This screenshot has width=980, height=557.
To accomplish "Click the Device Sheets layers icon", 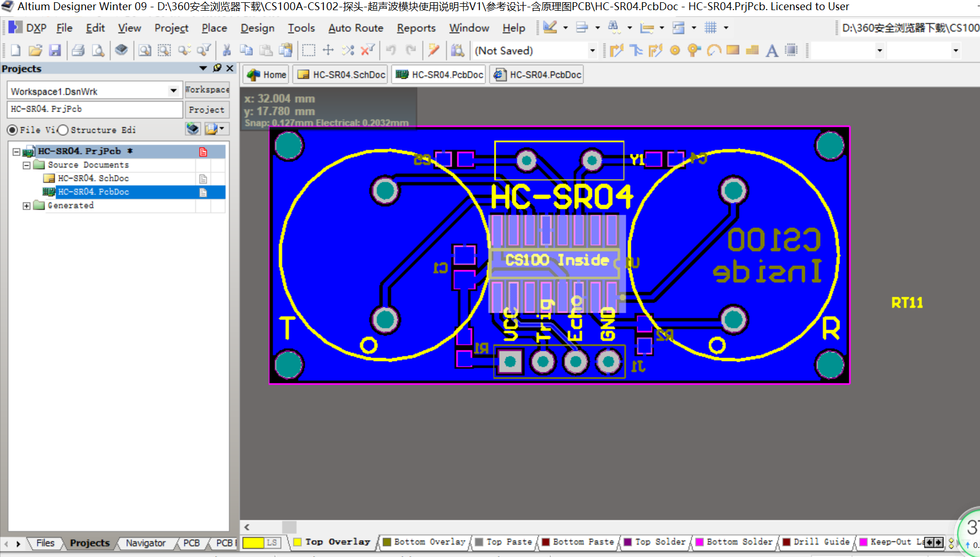I will [121, 51].
